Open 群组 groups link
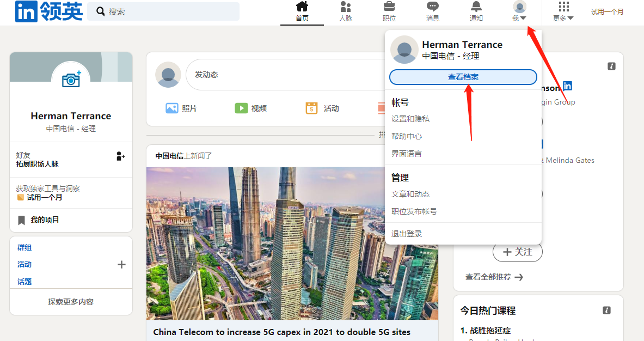 point(24,247)
